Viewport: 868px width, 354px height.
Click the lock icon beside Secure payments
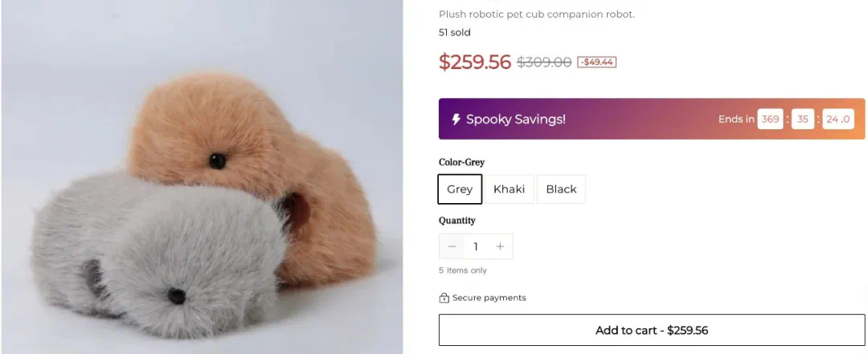coord(444,298)
